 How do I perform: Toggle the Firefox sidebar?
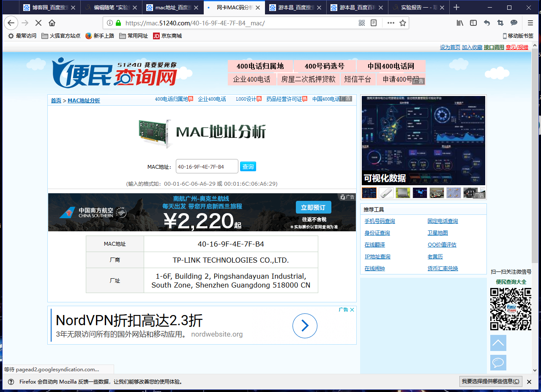click(x=473, y=23)
